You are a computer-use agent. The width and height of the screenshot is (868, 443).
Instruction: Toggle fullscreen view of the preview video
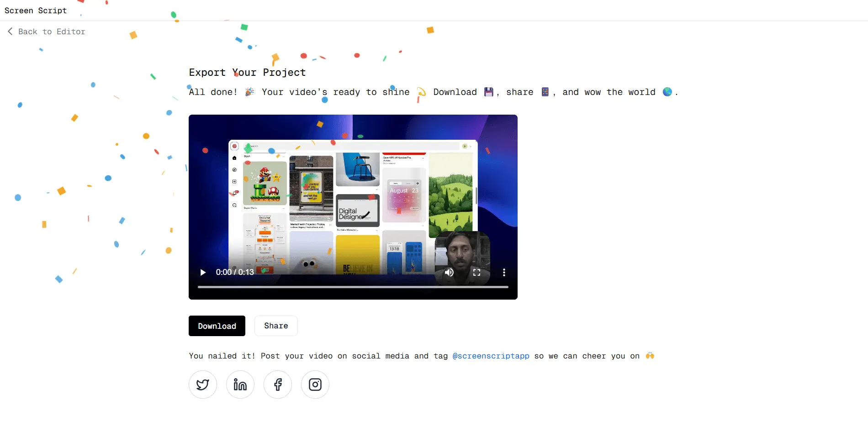[x=476, y=272]
